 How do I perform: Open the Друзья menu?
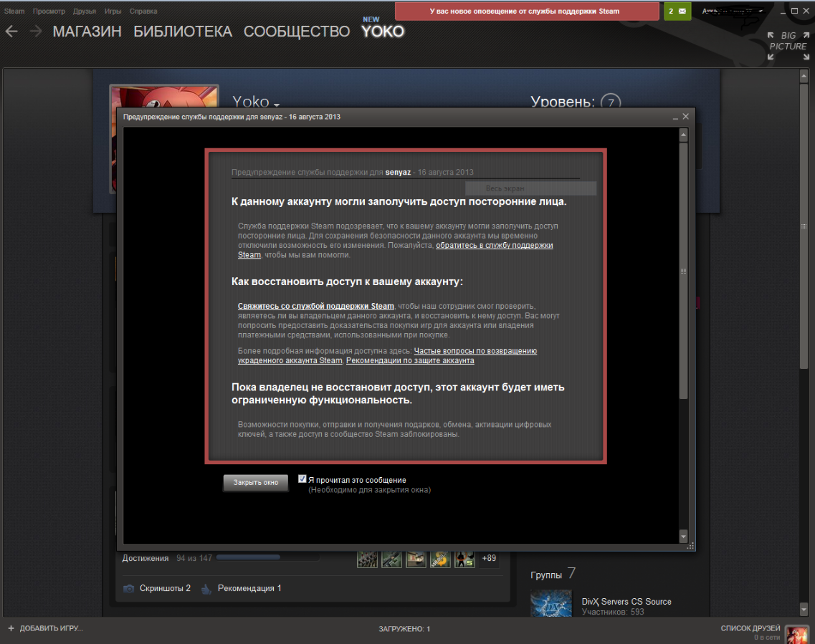(85, 11)
